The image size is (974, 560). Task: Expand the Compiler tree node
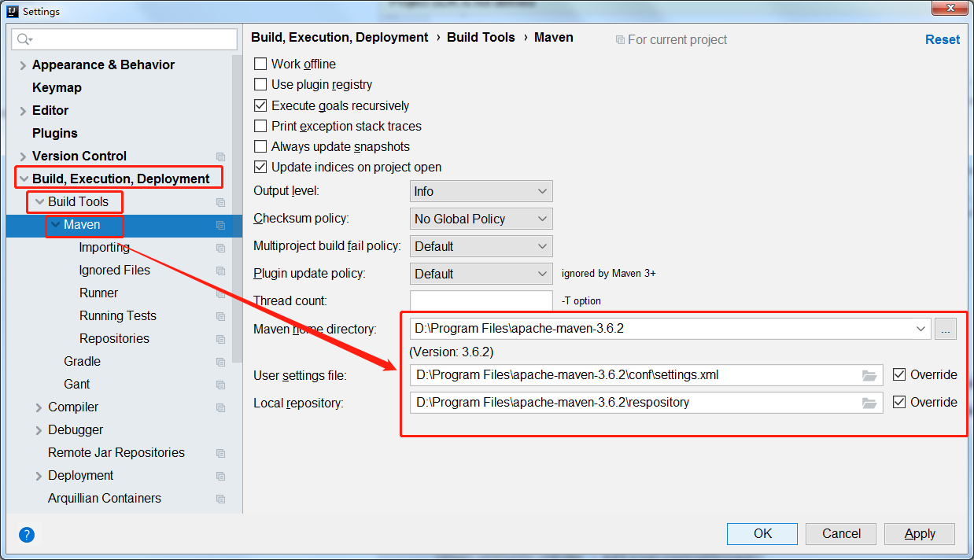pos(39,407)
